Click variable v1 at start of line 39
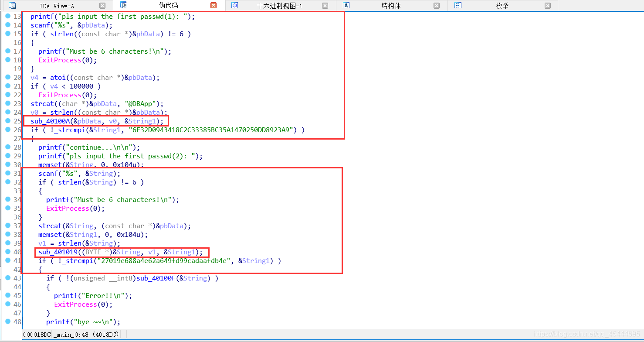The height and width of the screenshot is (342, 644). click(42, 243)
